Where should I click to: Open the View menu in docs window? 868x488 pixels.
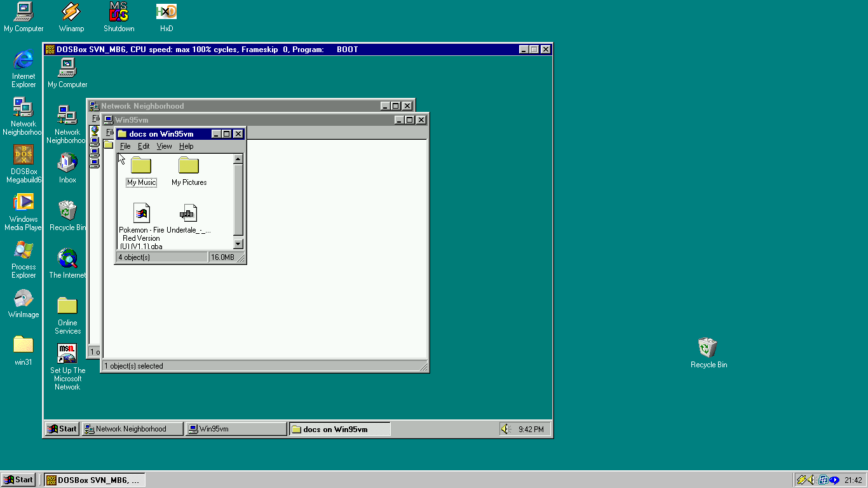[x=164, y=146]
